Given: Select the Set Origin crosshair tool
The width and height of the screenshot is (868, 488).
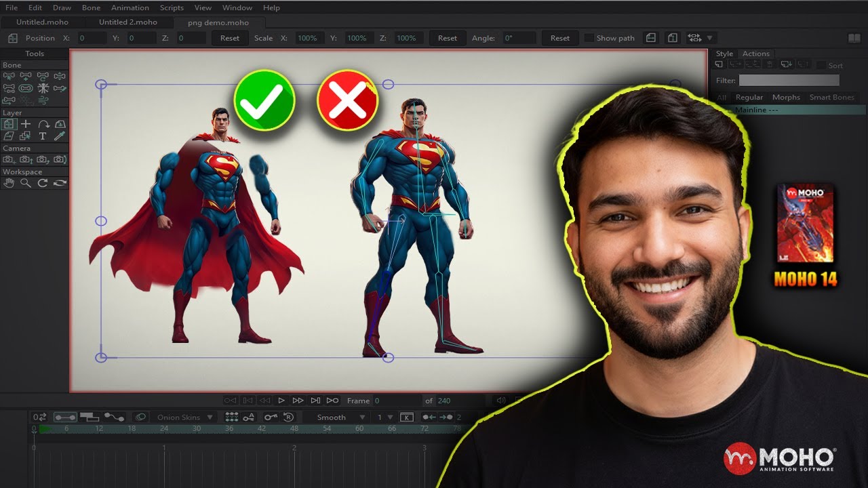Looking at the screenshot, I should [x=26, y=124].
